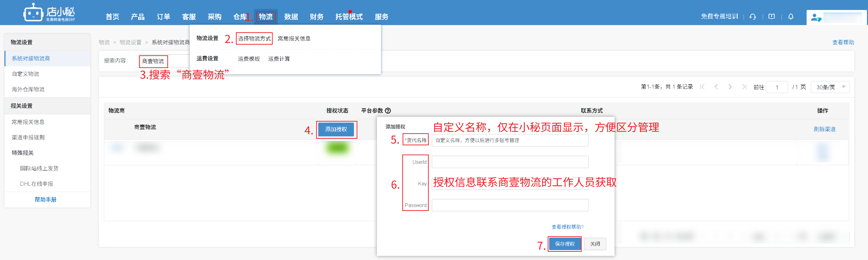Open the 订单 top menu
The image size is (868, 260).
164,17
